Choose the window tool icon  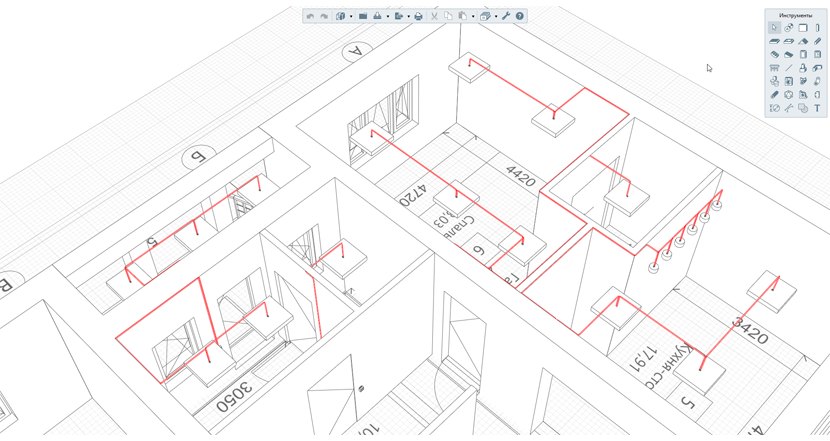point(817,54)
